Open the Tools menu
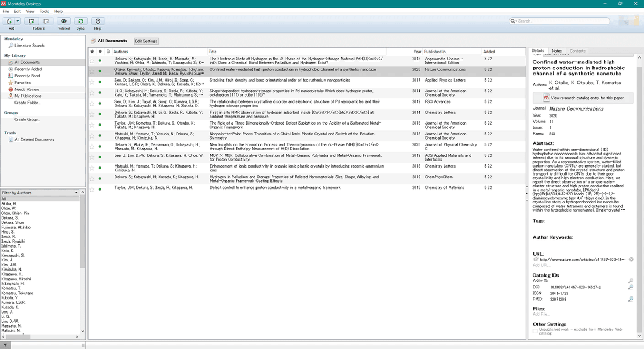 point(45,11)
